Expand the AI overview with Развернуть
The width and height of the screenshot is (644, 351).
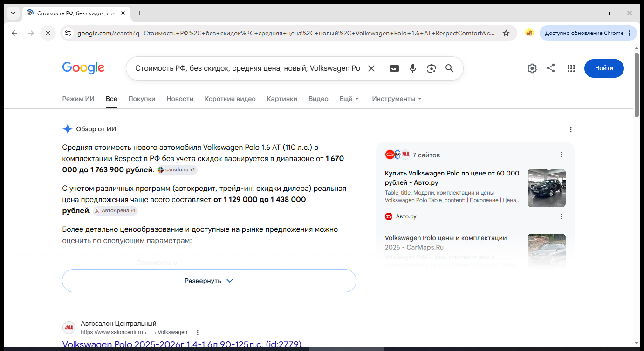pyautogui.click(x=209, y=281)
